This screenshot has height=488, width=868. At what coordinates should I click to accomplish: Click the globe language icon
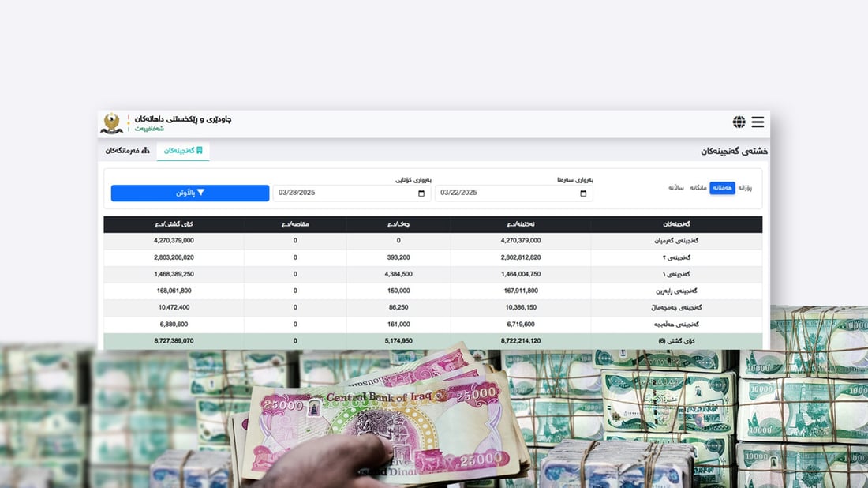click(x=739, y=122)
